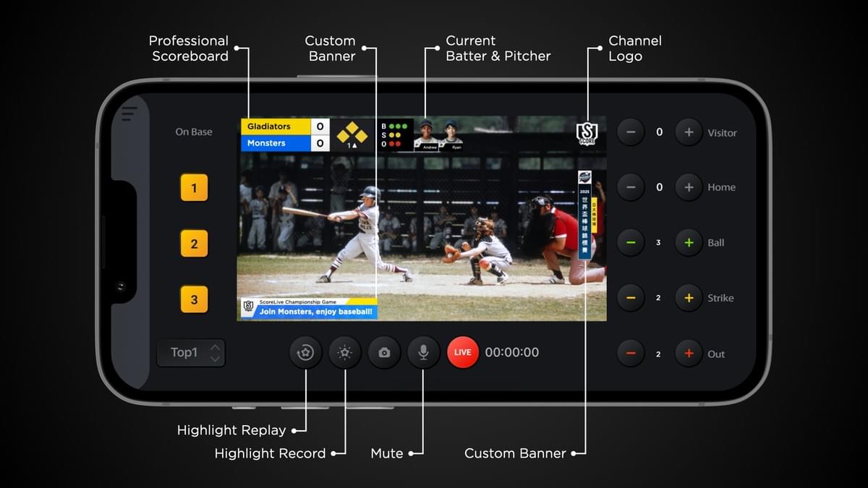Click the On Base label
Viewport: 868px width, 488px height.
click(x=194, y=132)
